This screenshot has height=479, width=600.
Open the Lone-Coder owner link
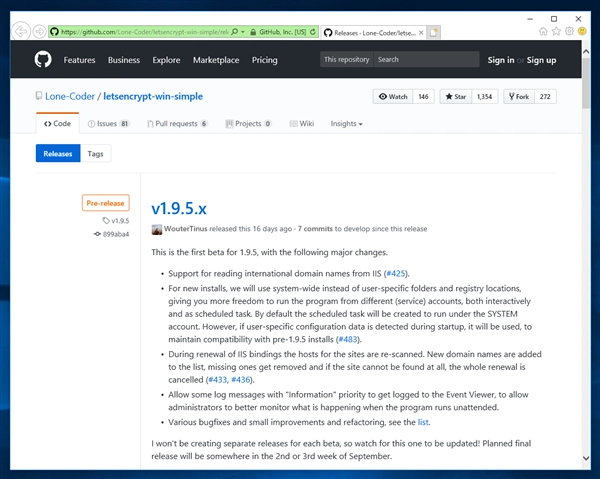pyautogui.click(x=70, y=96)
